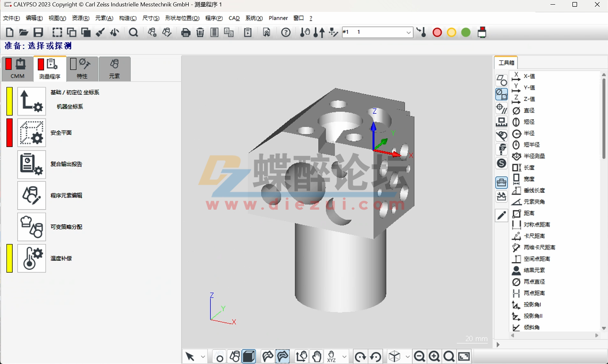Open the selection arrow tool dropdown
This screenshot has height=364, width=608.
(x=202, y=356)
